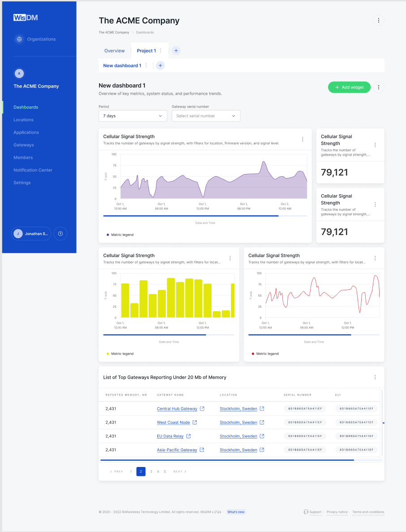
Task: Open options of bar chart widget
Action: [x=230, y=258]
